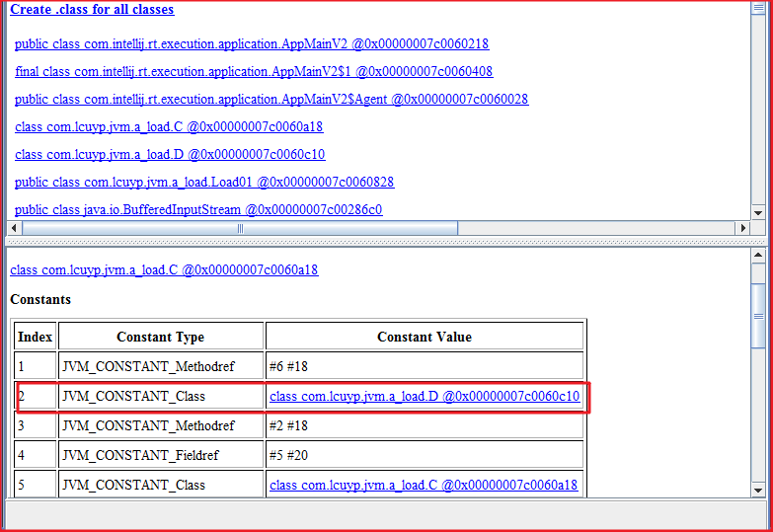
Task: Click the a_load.C heading link above Constants
Action: (x=164, y=269)
